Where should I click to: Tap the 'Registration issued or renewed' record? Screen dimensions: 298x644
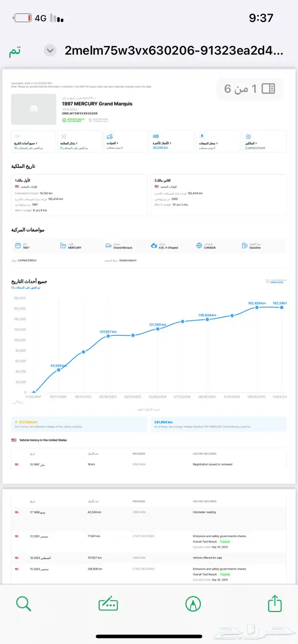click(212, 464)
